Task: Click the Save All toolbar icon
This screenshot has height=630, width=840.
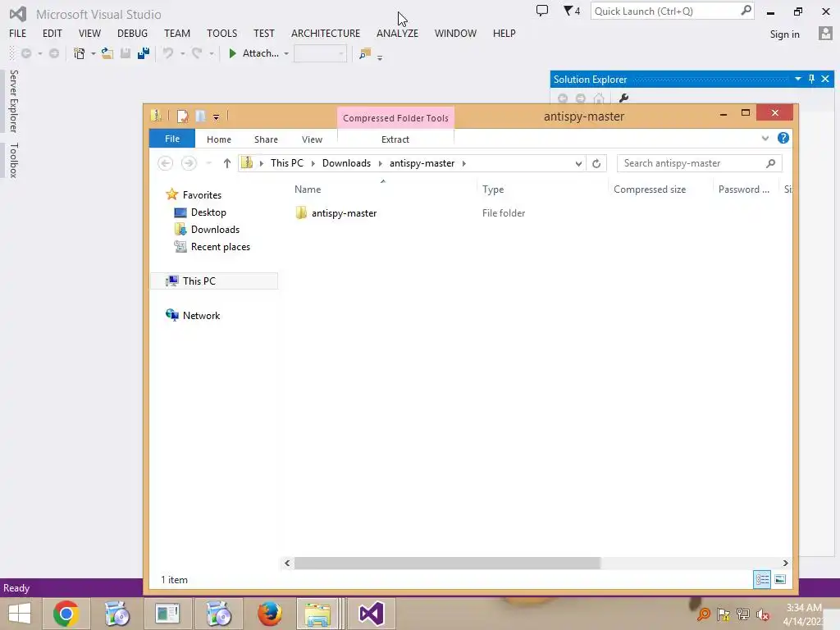Action: click(x=143, y=53)
